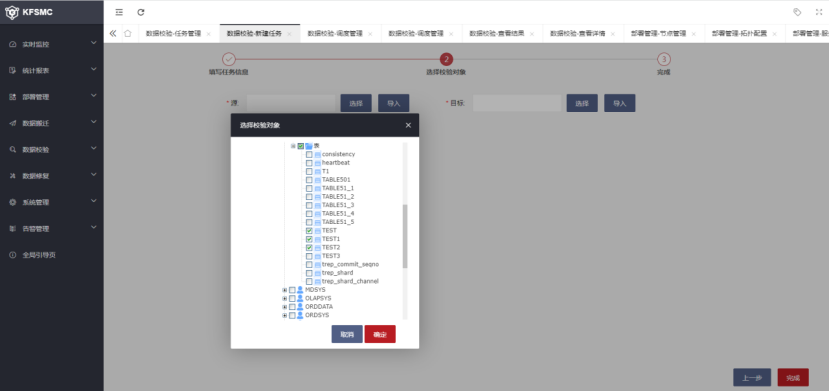
Task: Click the 部署管理 sidebar icon
Action: point(13,97)
